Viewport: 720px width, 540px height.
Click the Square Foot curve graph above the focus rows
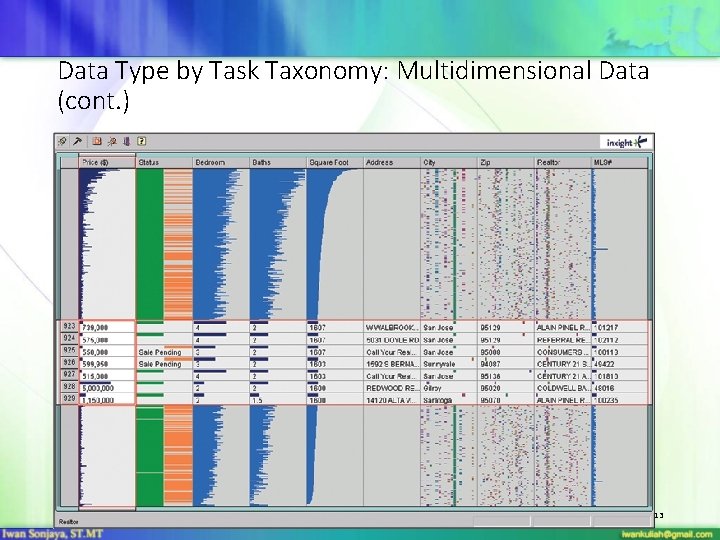[335, 244]
